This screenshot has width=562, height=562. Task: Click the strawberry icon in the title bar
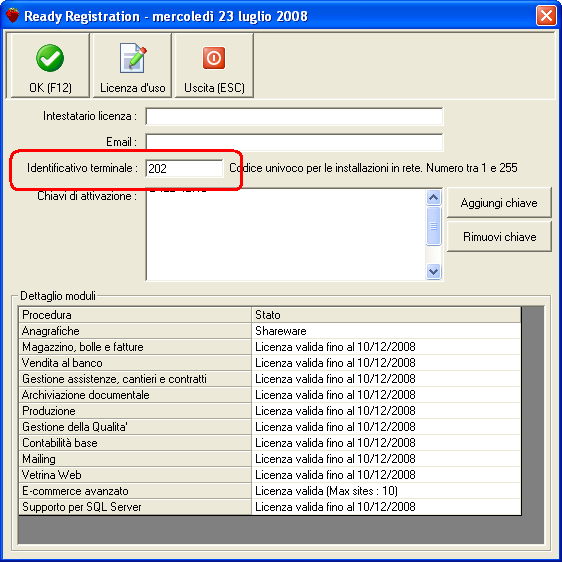click(x=13, y=16)
